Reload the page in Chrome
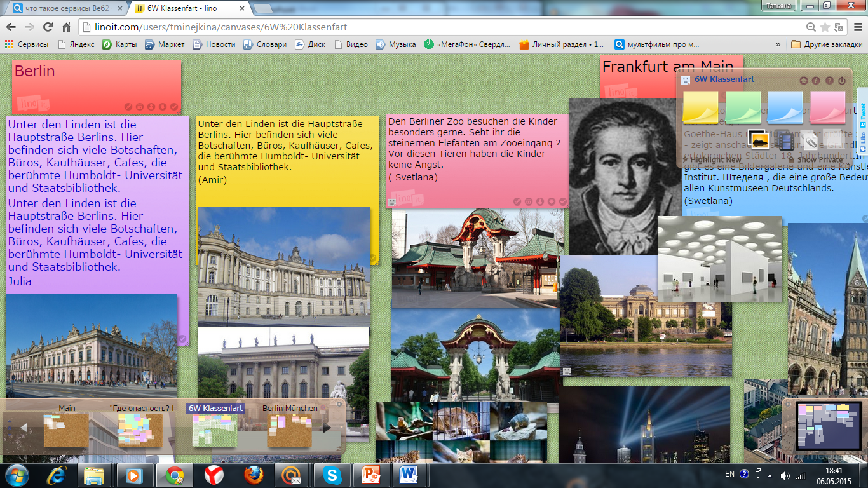 click(48, 27)
